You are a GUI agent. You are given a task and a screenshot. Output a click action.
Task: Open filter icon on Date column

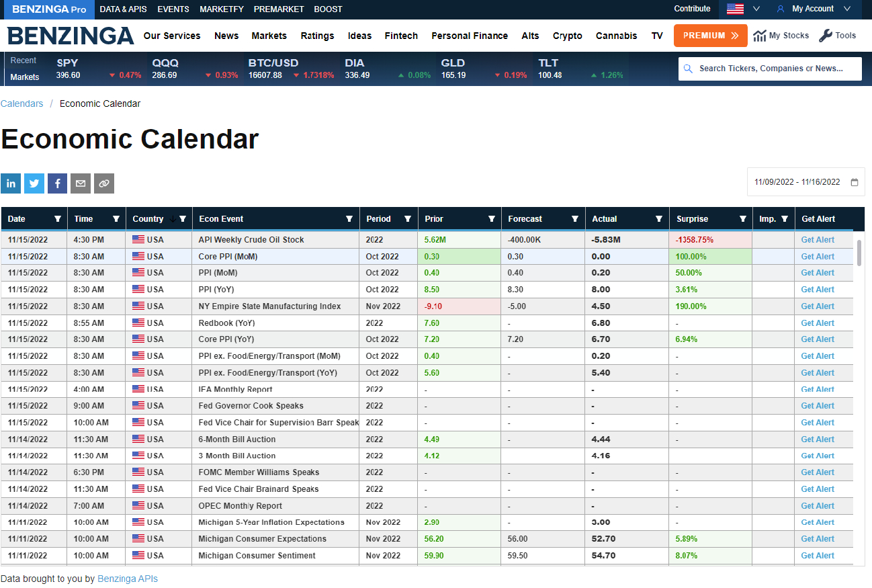[x=57, y=219]
